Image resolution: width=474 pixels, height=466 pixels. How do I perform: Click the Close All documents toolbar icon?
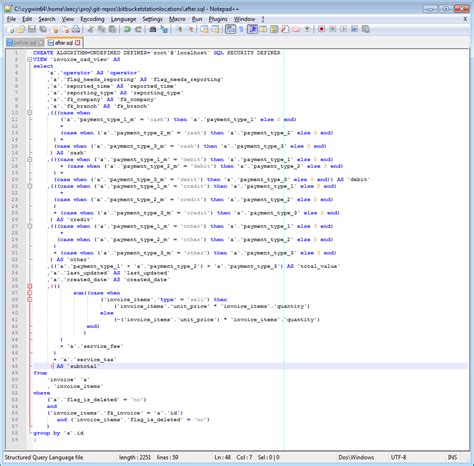point(65,29)
